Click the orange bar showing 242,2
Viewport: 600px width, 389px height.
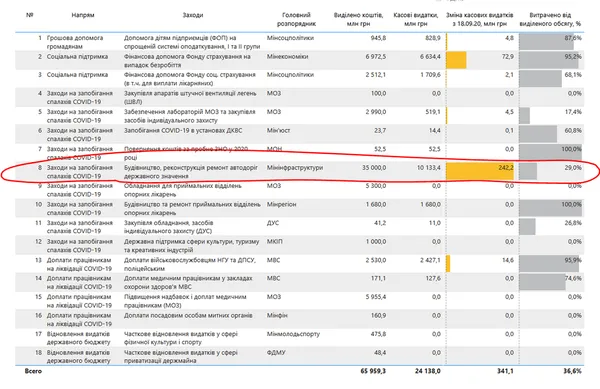coord(480,171)
